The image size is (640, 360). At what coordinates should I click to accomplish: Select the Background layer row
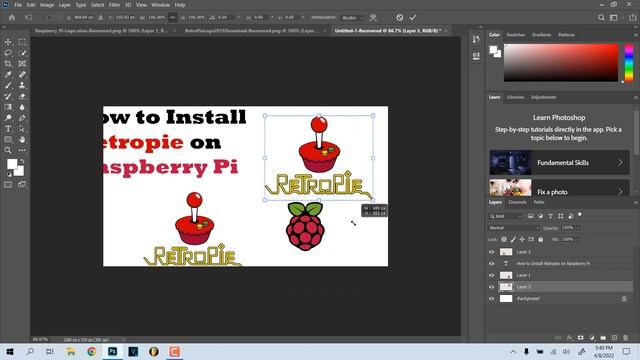coord(560,299)
